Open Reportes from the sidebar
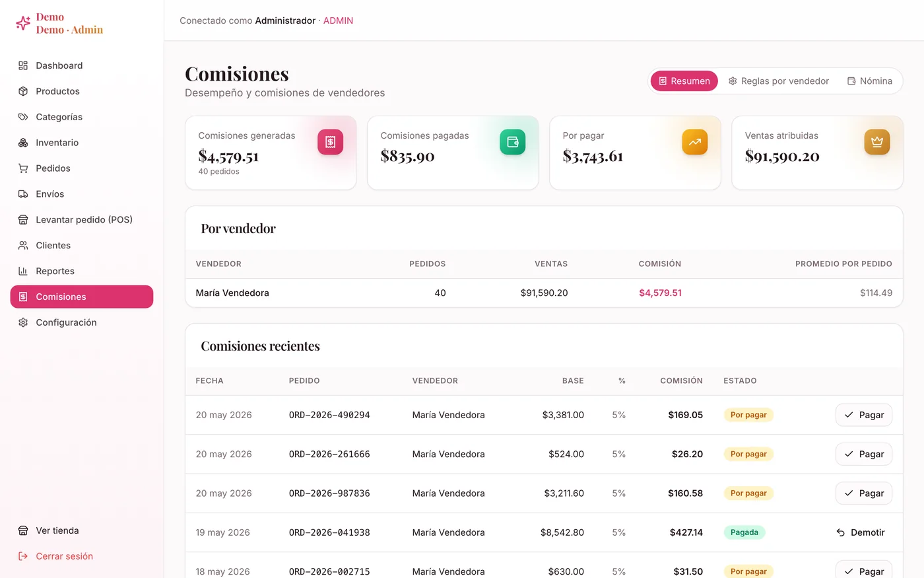924x578 pixels. click(x=82, y=271)
